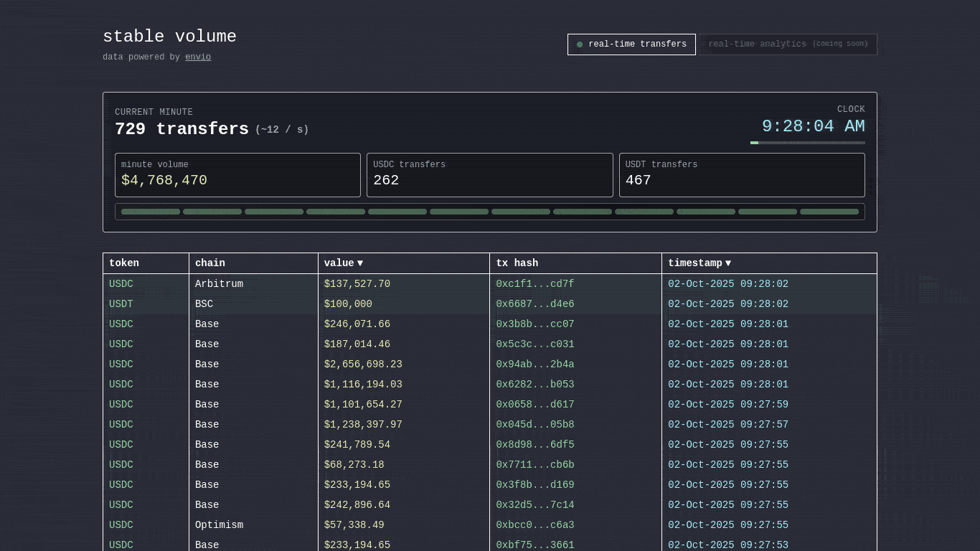Click the Optimism row hash 0xbcc0...c6a3
Image resolution: width=980 pixels, height=551 pixels.
pos(534,525)
